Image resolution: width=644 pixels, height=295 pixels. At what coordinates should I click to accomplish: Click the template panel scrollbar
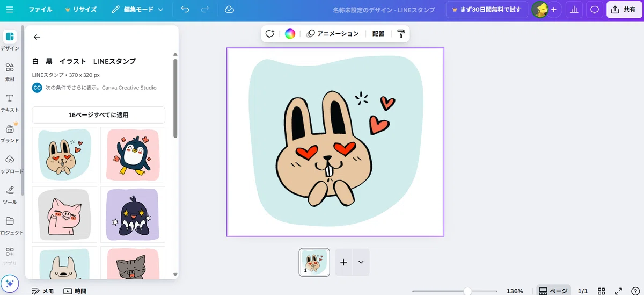point(175,98)
